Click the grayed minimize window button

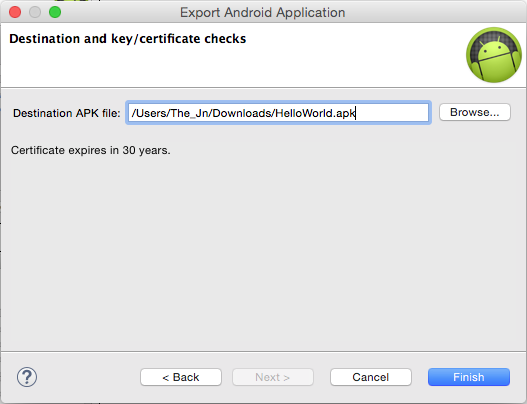tap(35, 12)
